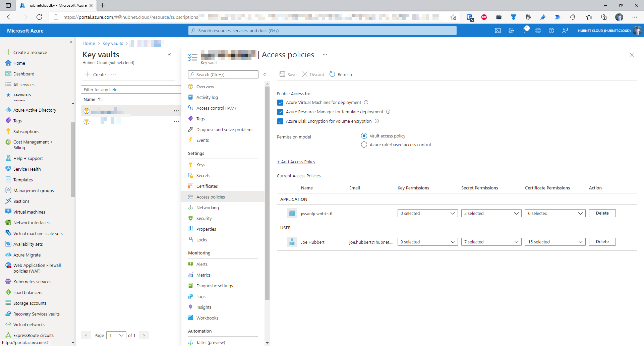
Task: Delete the Joe Hubbert access policy
Action: 602,242
